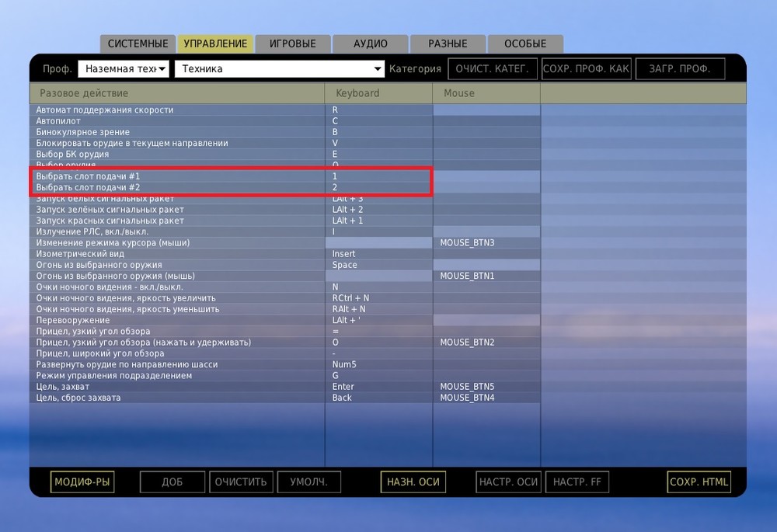
Task: Click the R keyboard binding cell
Action: tap(378, 110)
